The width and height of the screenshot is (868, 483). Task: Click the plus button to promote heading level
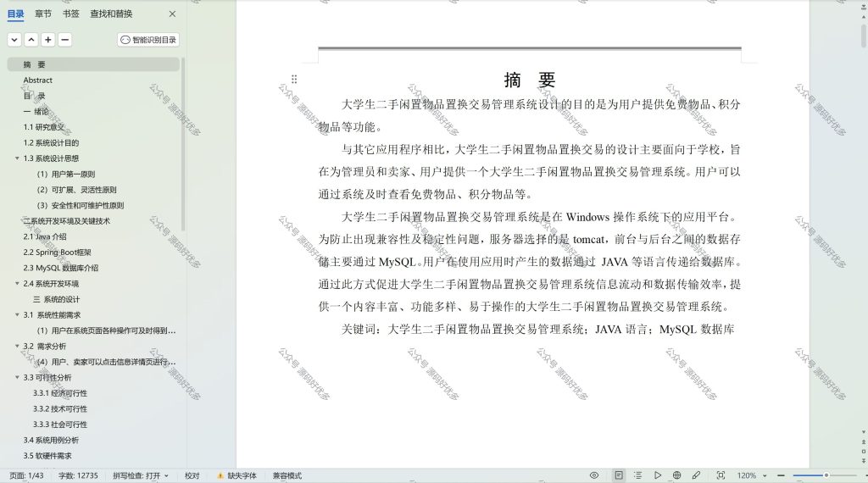click(48, 40)
